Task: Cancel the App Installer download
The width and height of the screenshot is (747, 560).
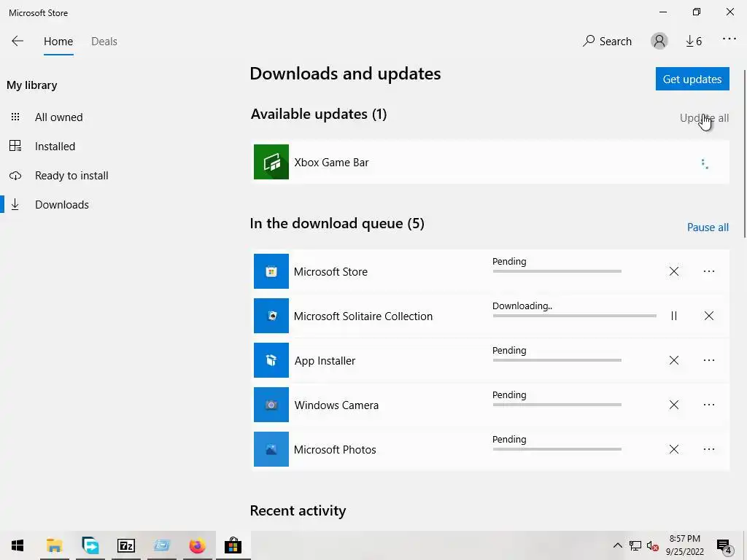Action: coord(673,360)
